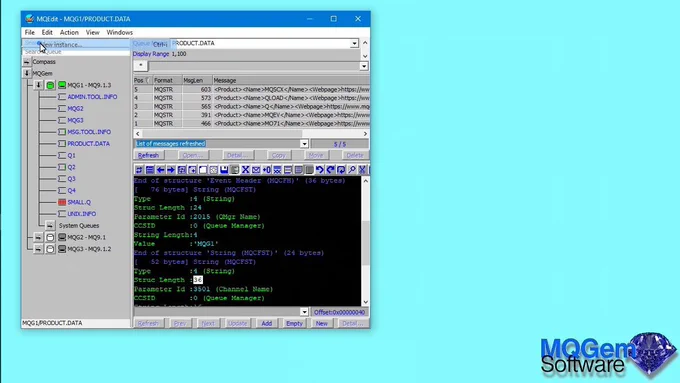Open the Windows menu
Screen dimensions: 680x383
[x=120, y=33]
